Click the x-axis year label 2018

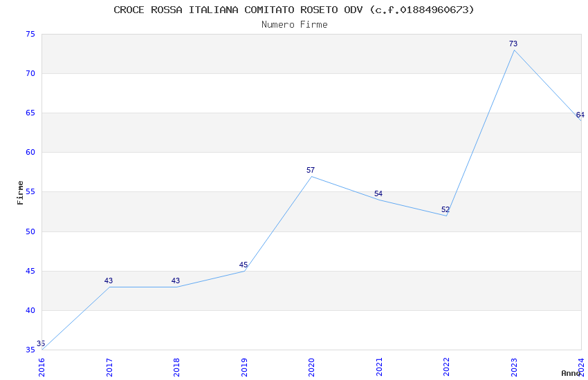176,367
